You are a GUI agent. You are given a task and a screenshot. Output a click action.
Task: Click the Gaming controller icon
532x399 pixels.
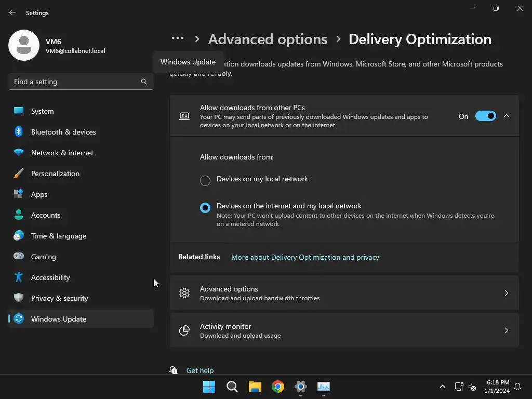coord(19,256)
